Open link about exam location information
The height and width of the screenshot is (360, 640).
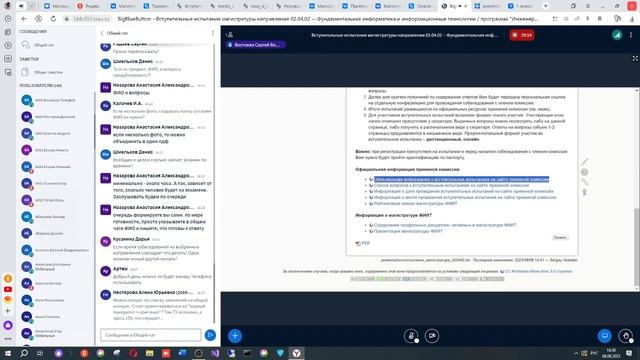pyautogui.click(x=464, y=197)
